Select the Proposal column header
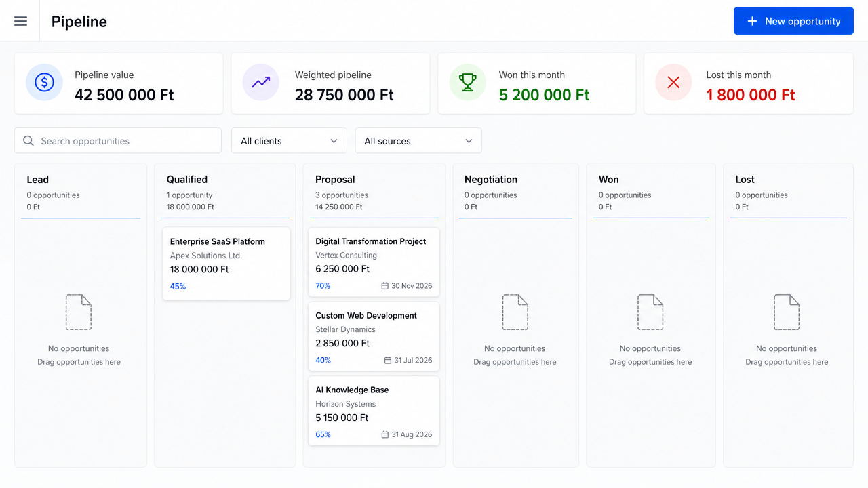 [335, 180]
